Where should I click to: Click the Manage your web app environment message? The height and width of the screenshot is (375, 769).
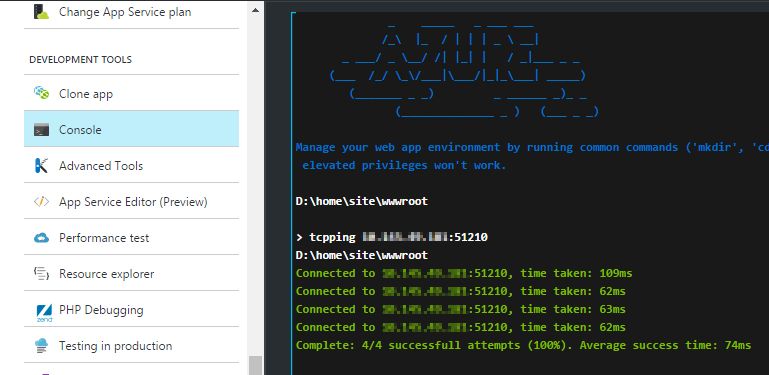tap(532, 147)
